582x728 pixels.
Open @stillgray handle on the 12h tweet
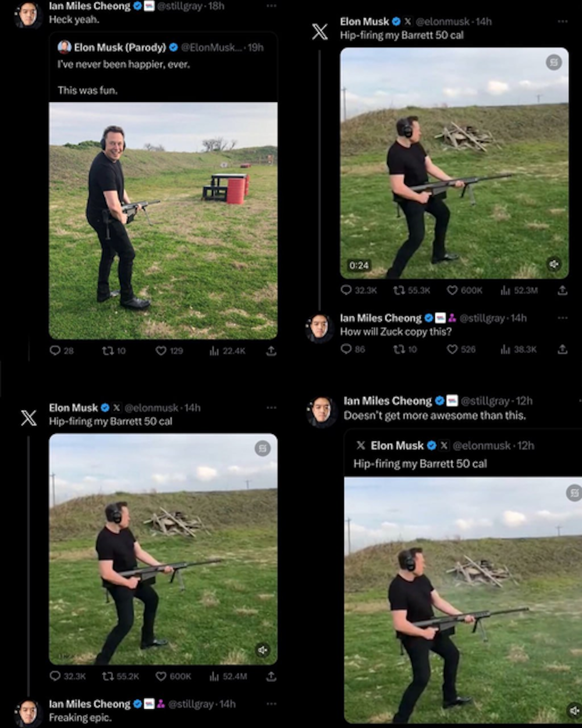click(485, 401)
